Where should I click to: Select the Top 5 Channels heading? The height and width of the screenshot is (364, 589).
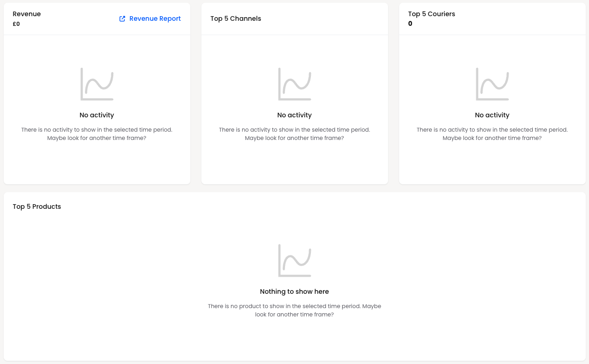pyautogui.click(x=236, y=18)
